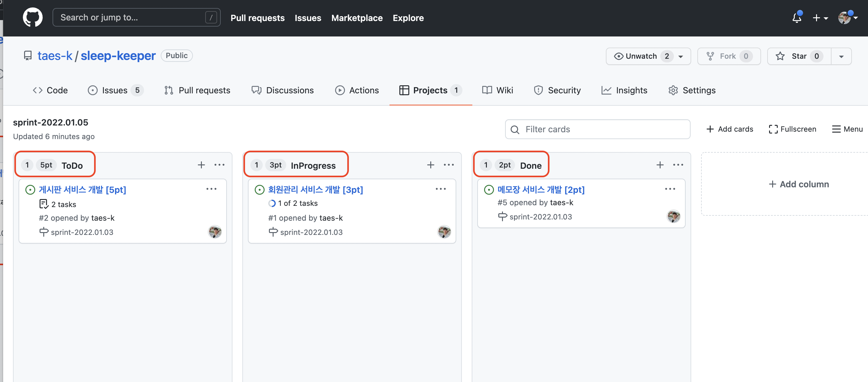Click the tasks checklist icon on the ToDo card
This screenshot has width=868, height=382.
tap(44, 204)
